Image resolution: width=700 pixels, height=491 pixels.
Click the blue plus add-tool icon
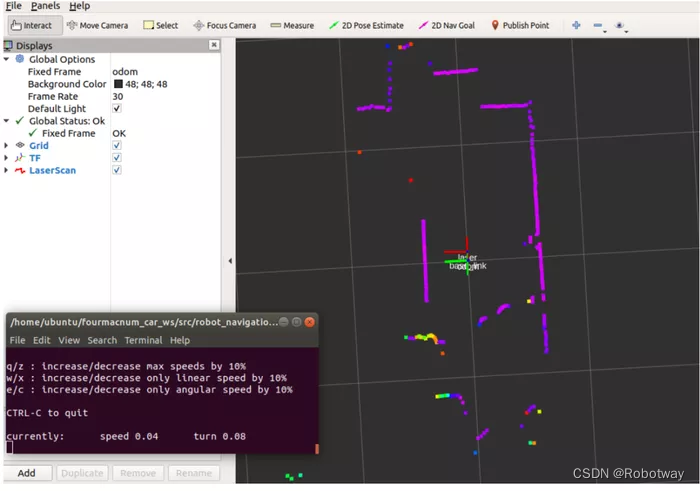pos(576,25)
